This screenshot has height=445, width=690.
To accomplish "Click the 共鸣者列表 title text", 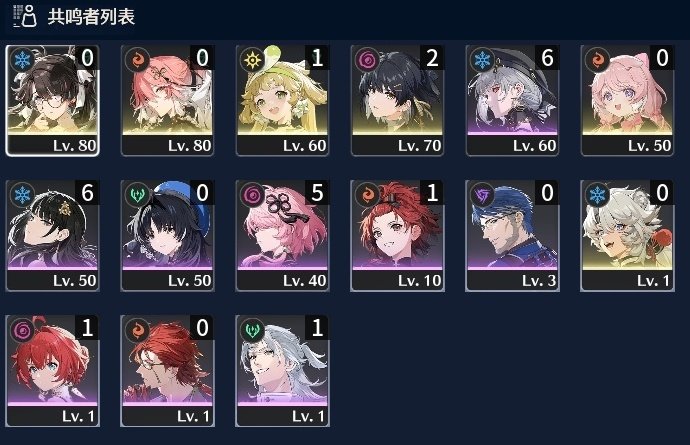I will click(x=91, y=17).
